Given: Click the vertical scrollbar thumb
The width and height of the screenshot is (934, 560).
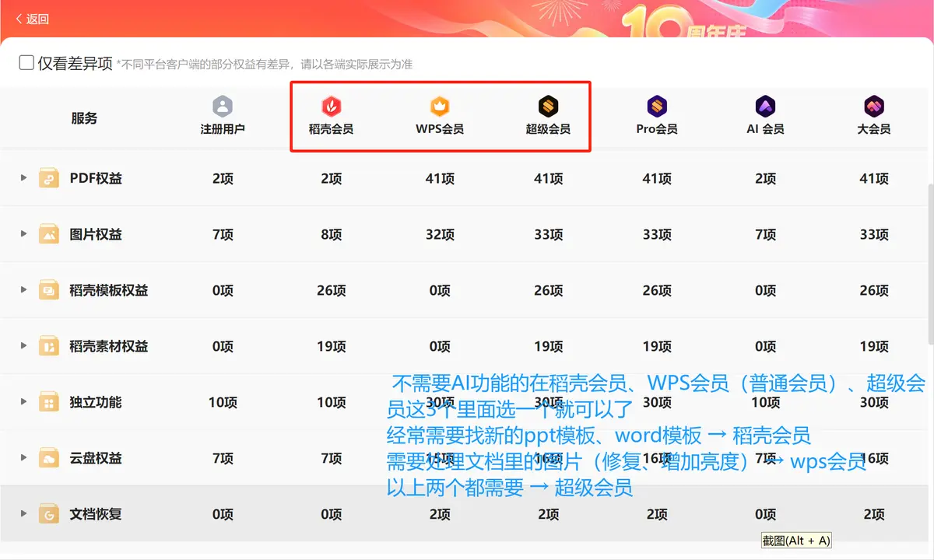Looking at the screenshot, I should pyautogui.click(x=929, y=263).
